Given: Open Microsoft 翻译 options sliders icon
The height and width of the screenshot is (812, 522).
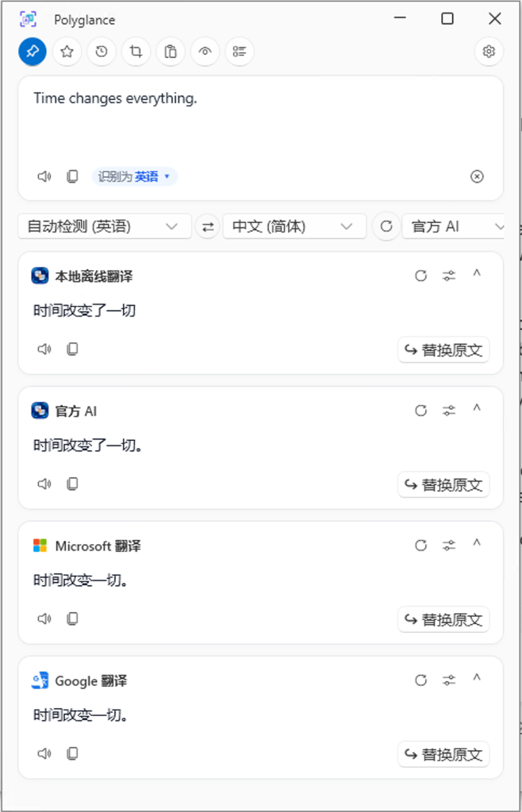Looking at the screenshot, I should (449, 546).
